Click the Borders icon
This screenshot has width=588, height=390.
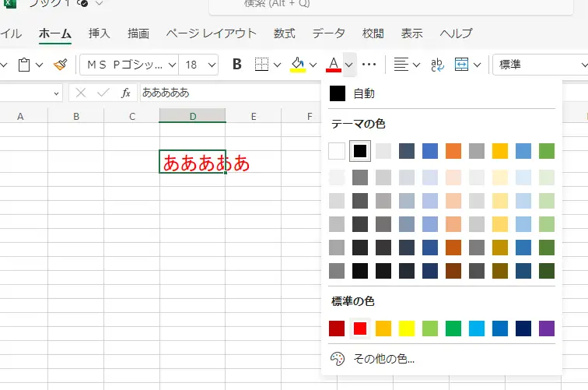(261, 64)
